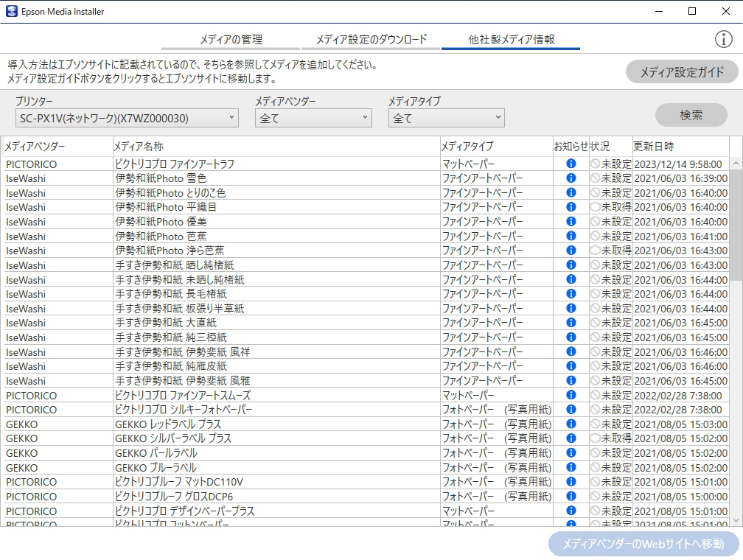This screenshot has height=560, width=743.
Task: Open info icon beside GEKKO パールラベル
Action: [571, 452]
